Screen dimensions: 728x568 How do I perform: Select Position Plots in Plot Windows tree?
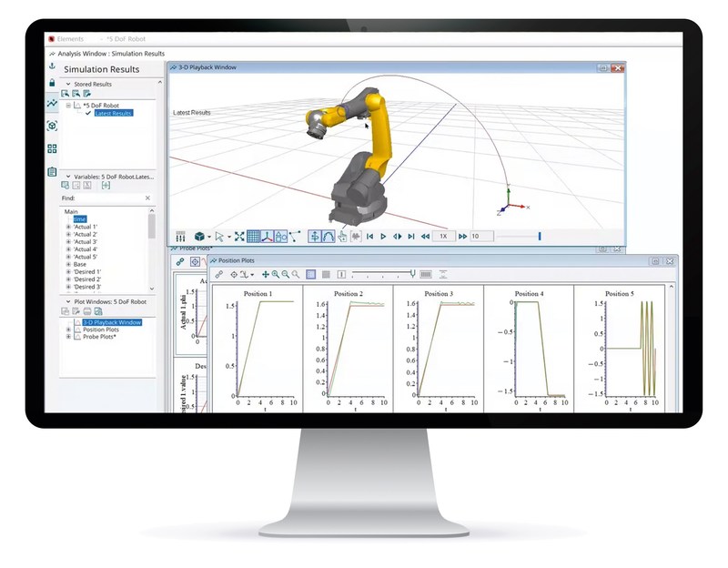[100, 330]
